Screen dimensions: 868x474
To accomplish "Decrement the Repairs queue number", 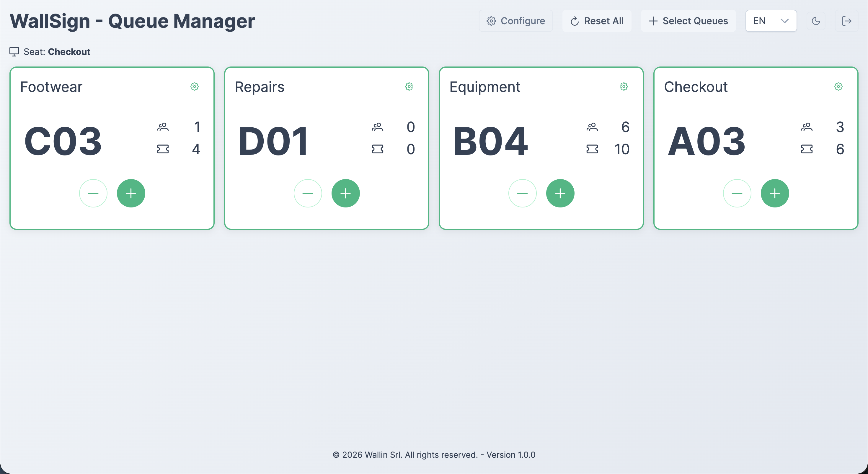I will tap(308, 193).
